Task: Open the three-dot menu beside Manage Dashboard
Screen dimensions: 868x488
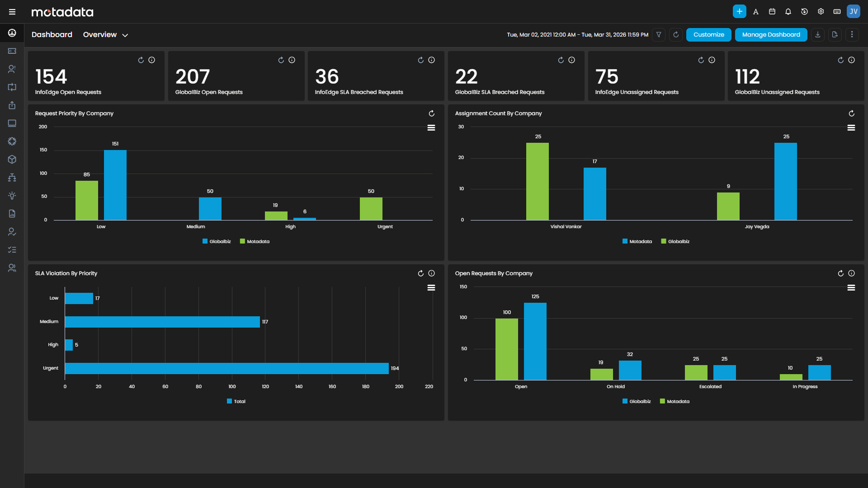Action: (853, 34)
